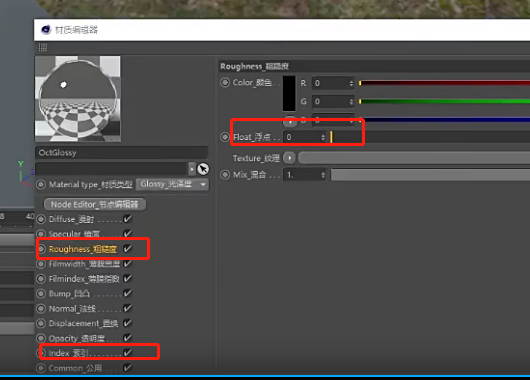Screen dimensions: 530x380
Task: Edit the OctGlossy material name field
Action: 121,152
